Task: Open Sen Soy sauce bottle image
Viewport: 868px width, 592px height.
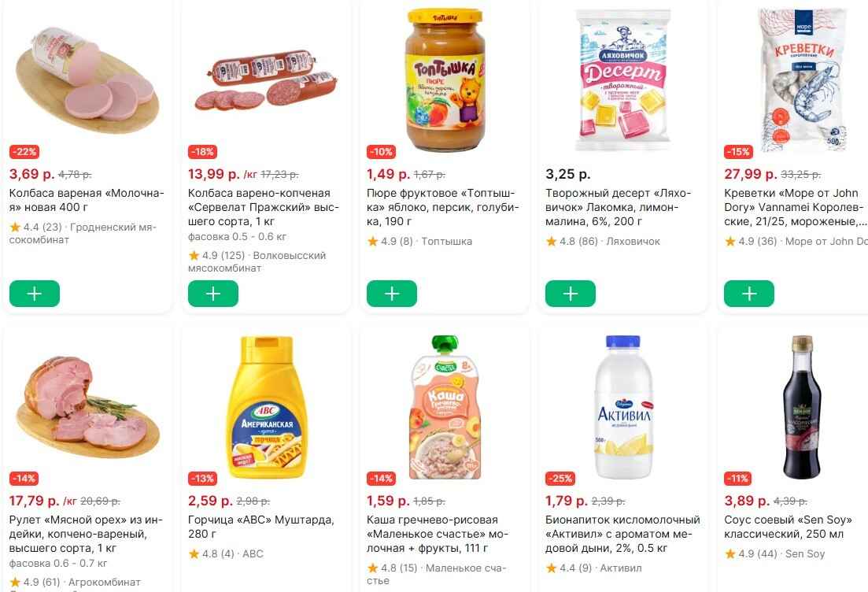Action: click(798, 406)
